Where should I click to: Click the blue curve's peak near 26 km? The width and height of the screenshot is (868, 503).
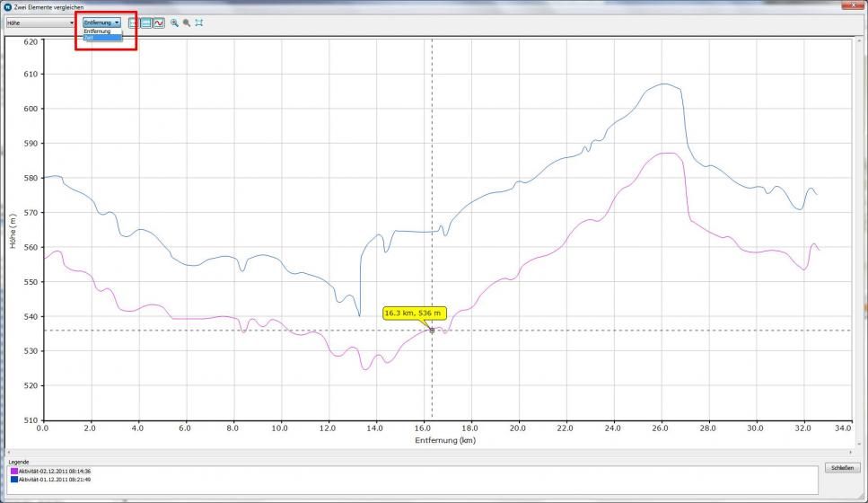click(663, 84)
